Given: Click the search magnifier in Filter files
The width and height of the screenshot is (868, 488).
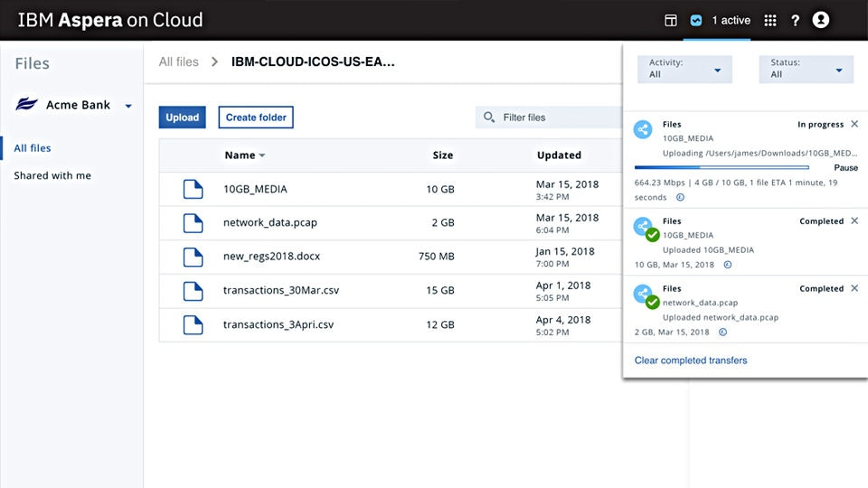Looking at the screenshot, I should coord(489,117).
